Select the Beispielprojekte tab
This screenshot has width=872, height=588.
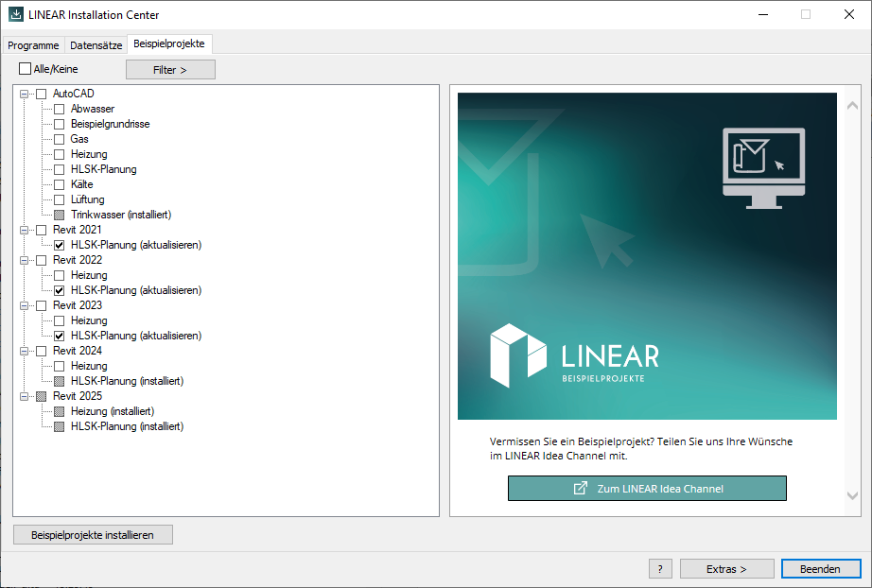point(169,43)
